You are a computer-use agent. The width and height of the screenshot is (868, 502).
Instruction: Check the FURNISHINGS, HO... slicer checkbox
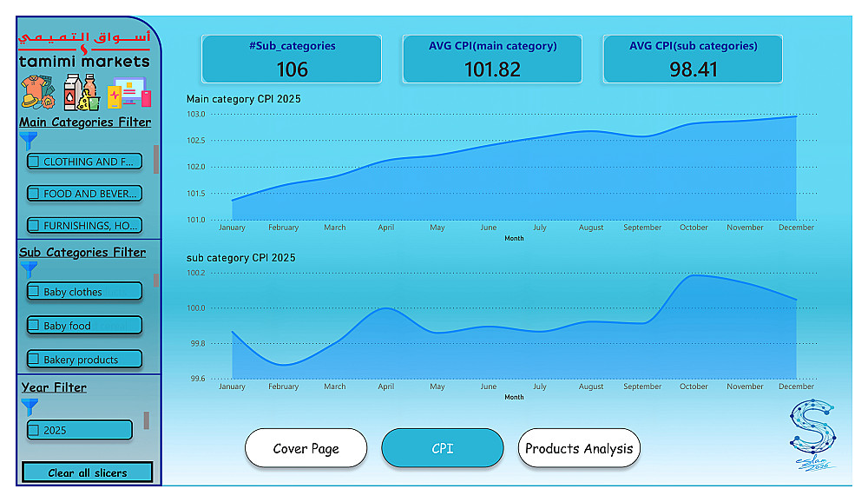(34, 226)
